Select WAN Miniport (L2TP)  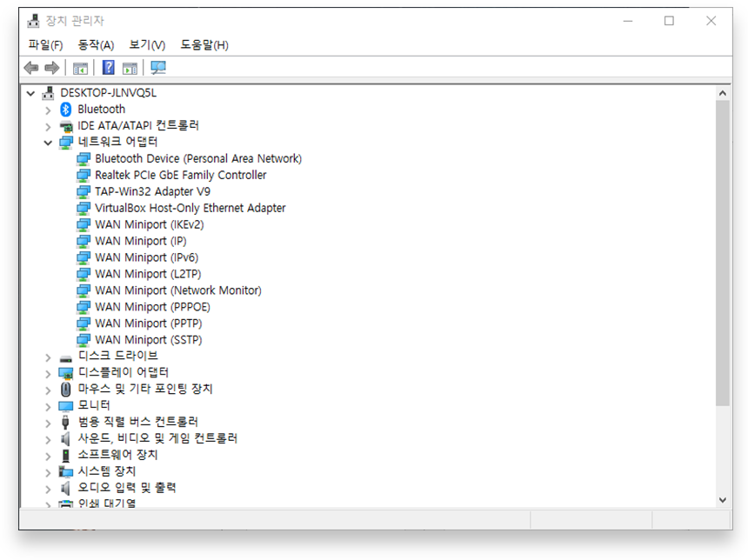coord(148,274)
